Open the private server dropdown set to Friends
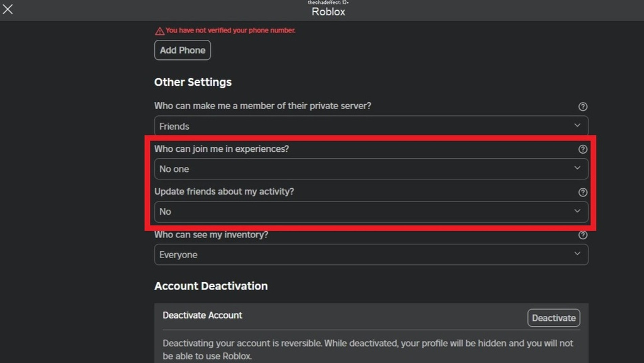Viewport: 644px width, 363px height. [371, 126]
